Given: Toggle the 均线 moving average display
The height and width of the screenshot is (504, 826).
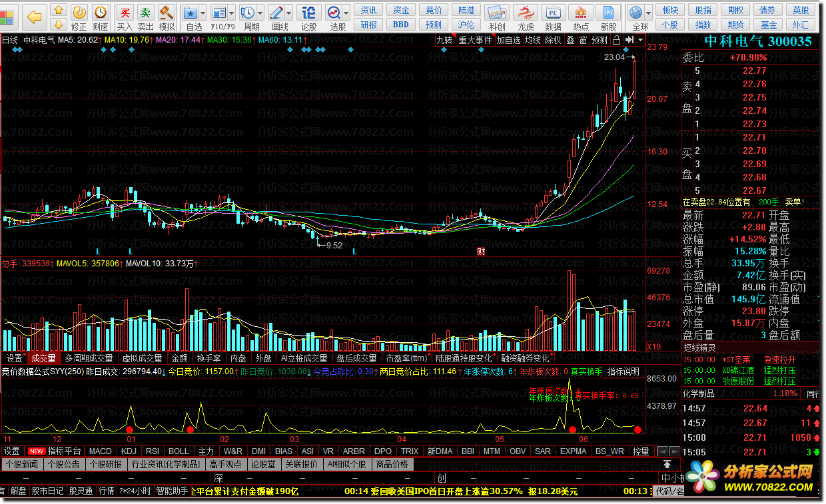Looking at the screenshot, I should coord(533,40).
